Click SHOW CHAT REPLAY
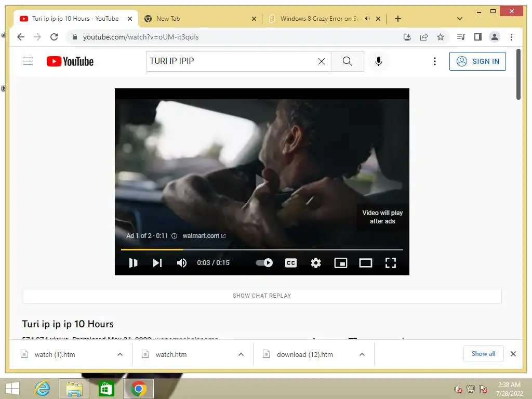 (x=262, y=296)
